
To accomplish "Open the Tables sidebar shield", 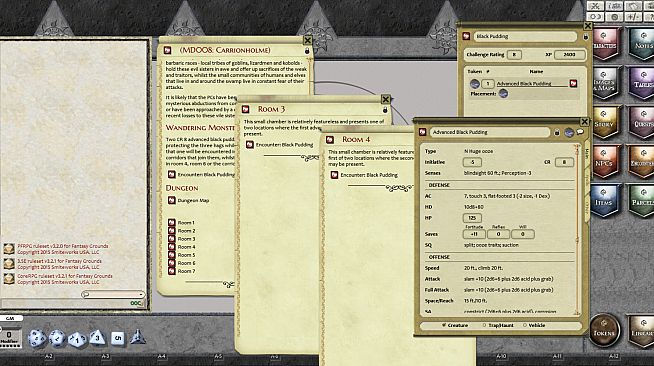I will pyautogui.click(x=642, y=83).
